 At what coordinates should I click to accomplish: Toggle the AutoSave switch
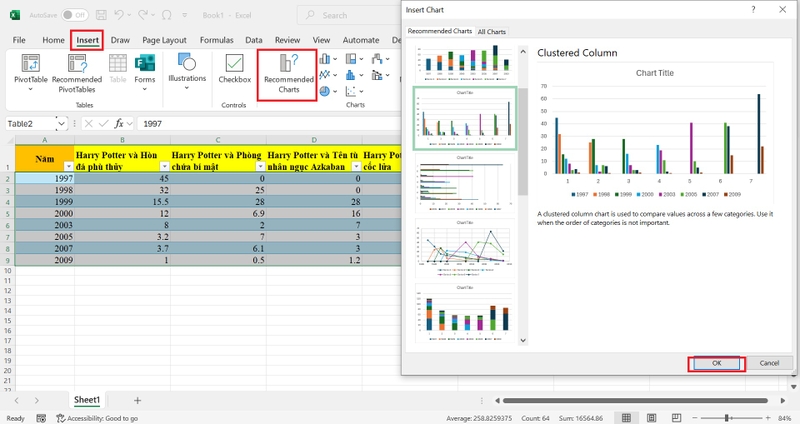pos(74,15)
